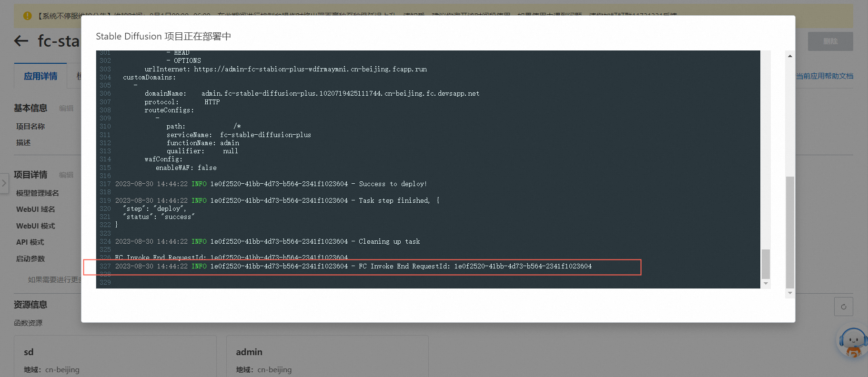Click the 模型管理域名 label

38,193
